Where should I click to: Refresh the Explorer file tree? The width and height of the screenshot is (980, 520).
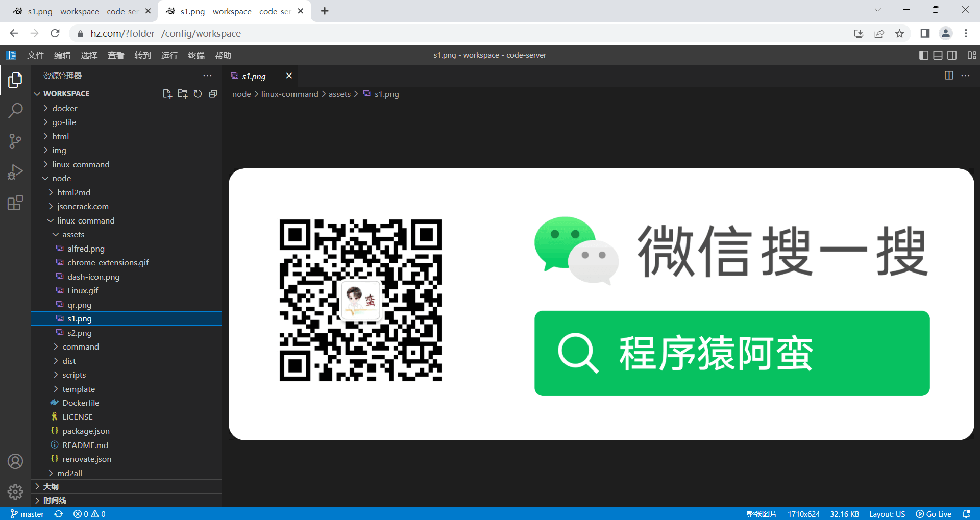(198, 94)
